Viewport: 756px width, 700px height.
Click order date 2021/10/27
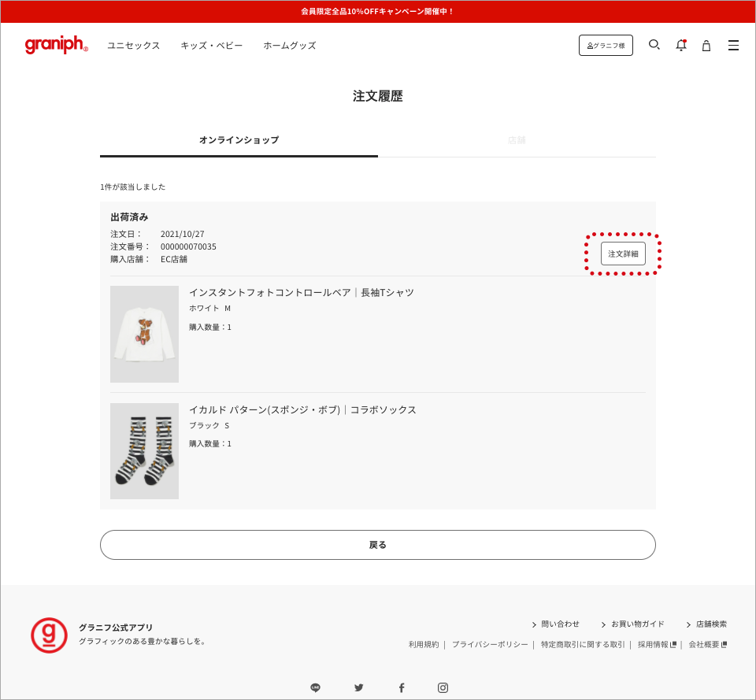(182, 235)
